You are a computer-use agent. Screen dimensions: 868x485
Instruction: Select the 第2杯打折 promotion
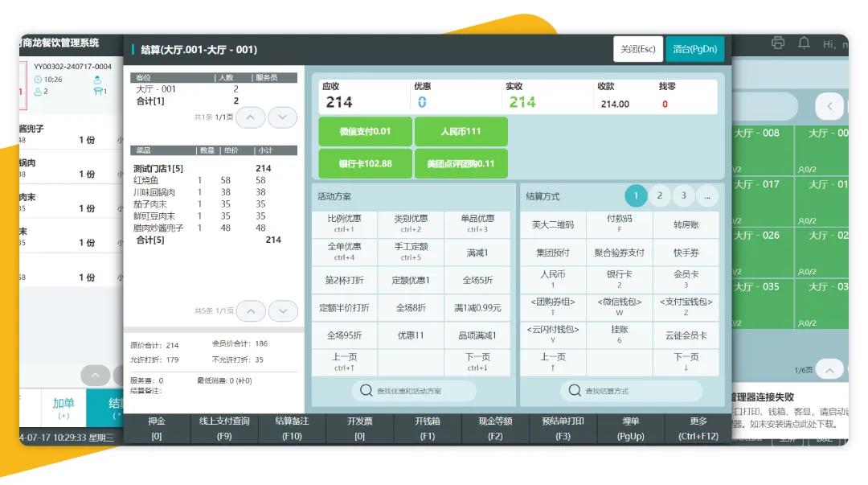[344, 280]
